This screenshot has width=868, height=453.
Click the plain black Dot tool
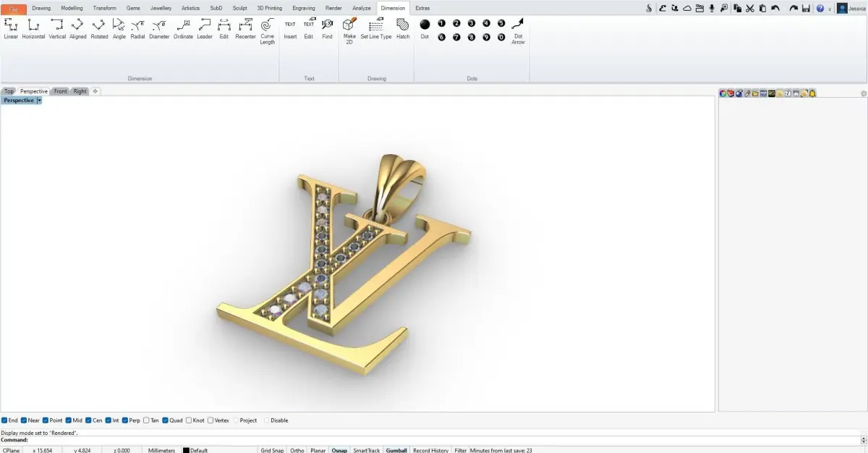pyautogui.click(x=425, y=29)
